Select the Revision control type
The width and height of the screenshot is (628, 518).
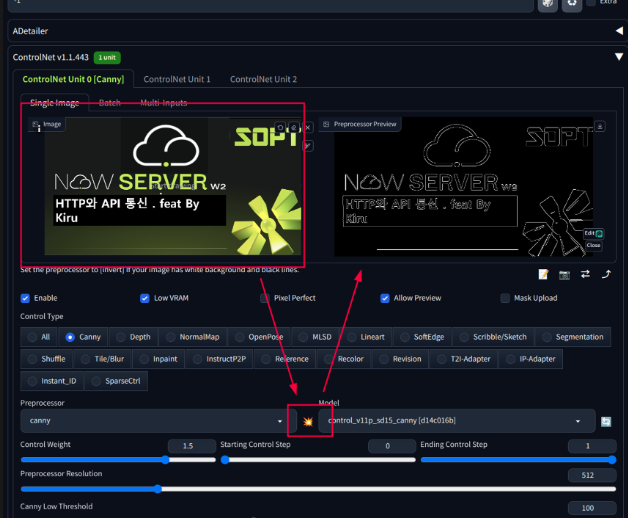tap(401, 359)
